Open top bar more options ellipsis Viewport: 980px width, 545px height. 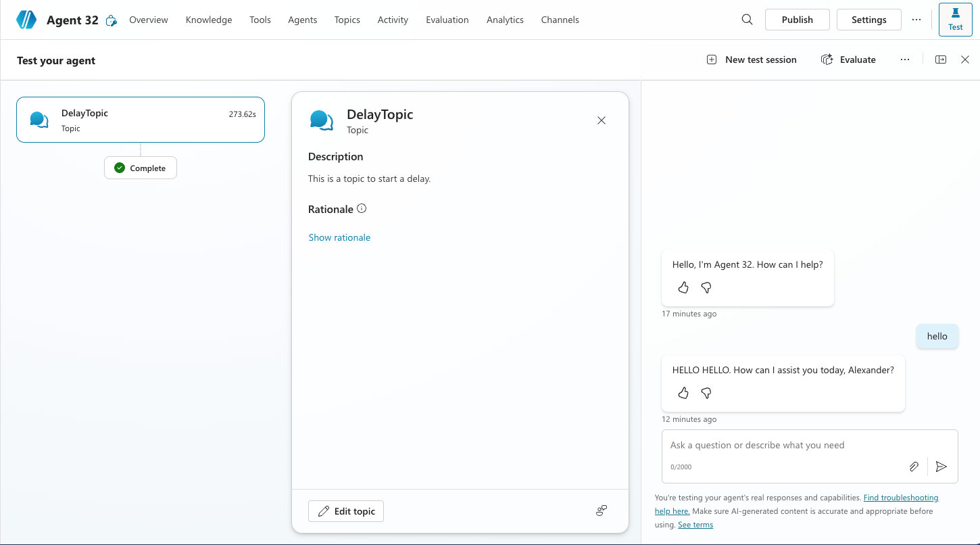point(916,20)
